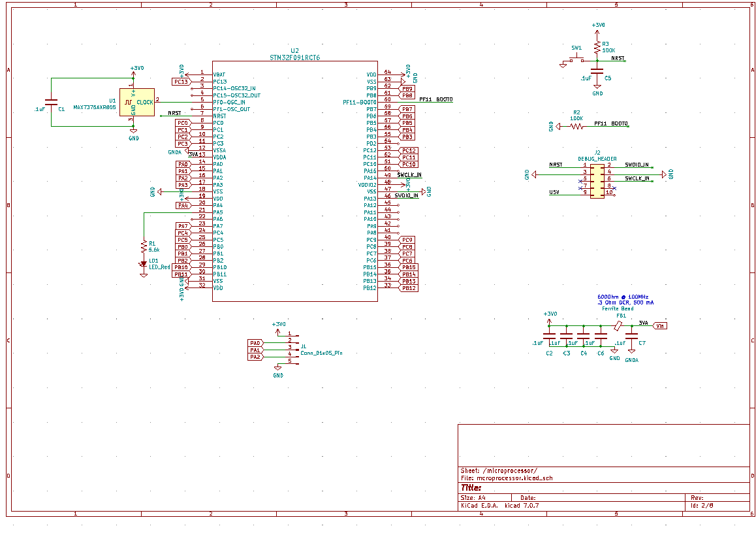Click the PF11_BOOT0 net label next to R2

tap(611, 123)
